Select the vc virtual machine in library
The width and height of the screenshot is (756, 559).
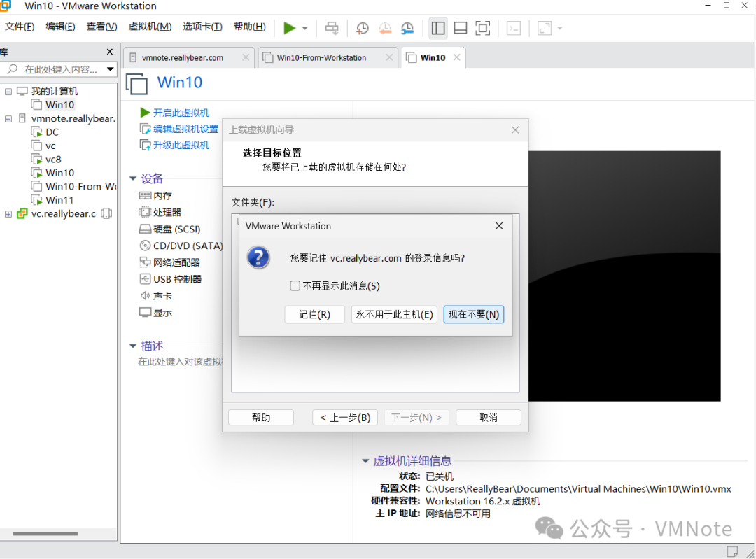pos(50,146)
